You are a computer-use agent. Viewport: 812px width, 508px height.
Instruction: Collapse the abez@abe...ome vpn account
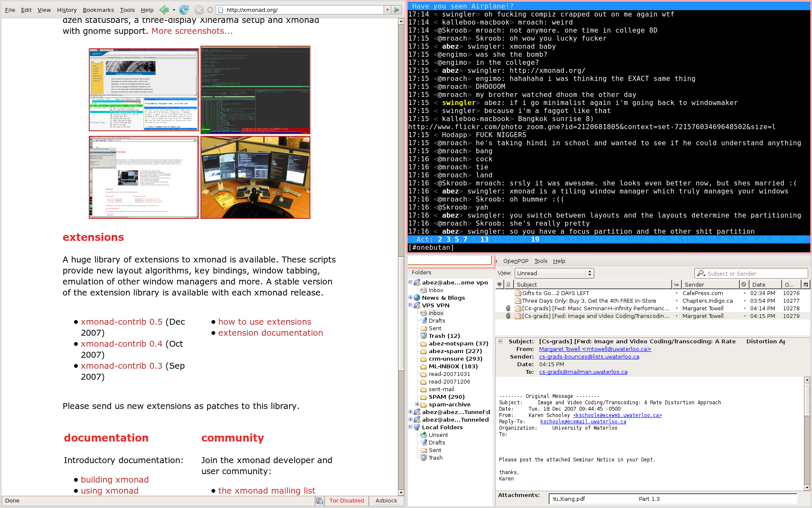point(410,282)
